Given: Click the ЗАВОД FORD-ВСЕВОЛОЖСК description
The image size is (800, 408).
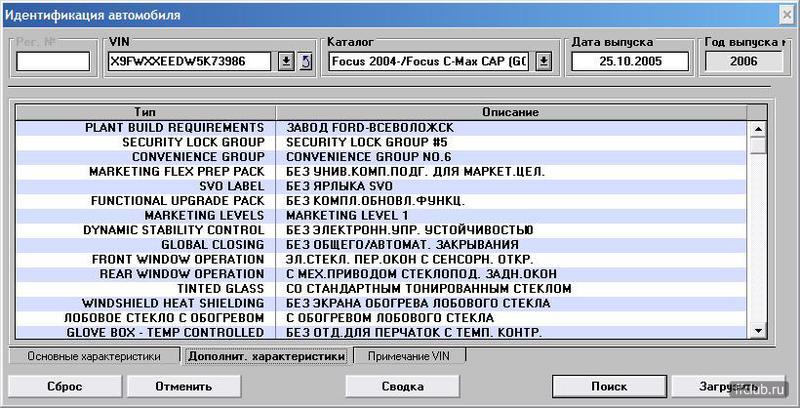Looking at the screenshot, I should [370, 128].
